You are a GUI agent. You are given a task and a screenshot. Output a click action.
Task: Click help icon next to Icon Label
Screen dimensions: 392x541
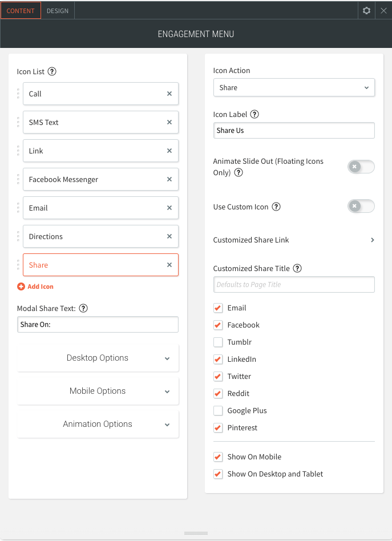(254, 114)
